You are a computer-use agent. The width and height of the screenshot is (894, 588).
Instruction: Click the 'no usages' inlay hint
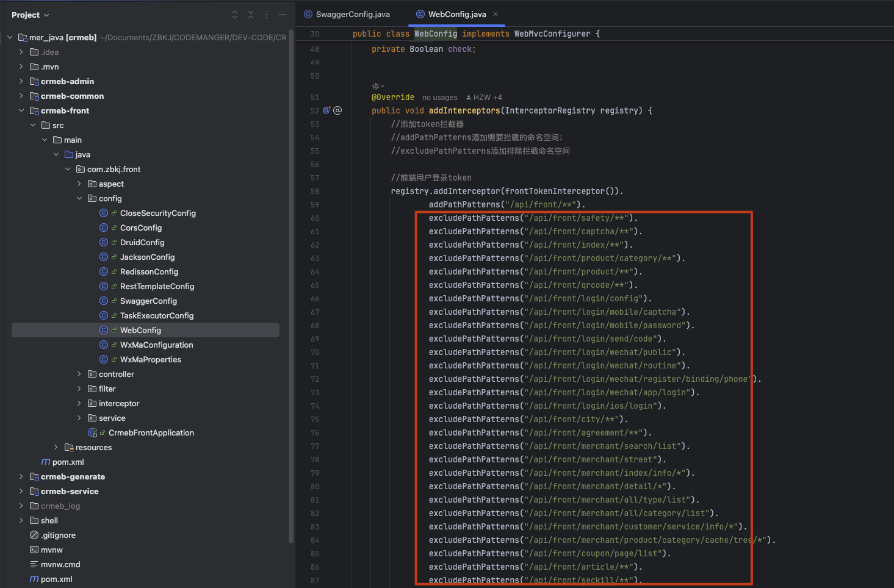(439, 98)
